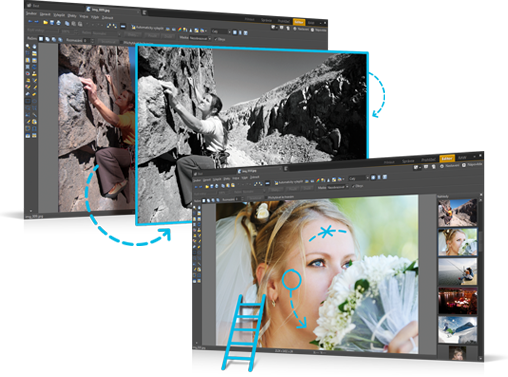Viewport: 508px width, 377px height.
Task: Open the view mode dropdown below the back window's tabs
Action: pos(274,27)
